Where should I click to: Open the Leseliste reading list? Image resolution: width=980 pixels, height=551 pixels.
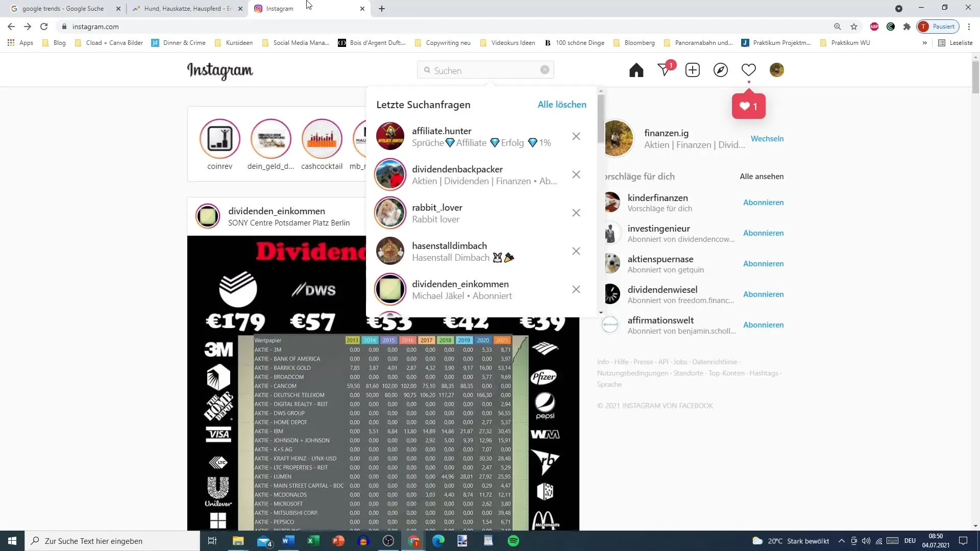pyautogui.click(x=955, y=43)
